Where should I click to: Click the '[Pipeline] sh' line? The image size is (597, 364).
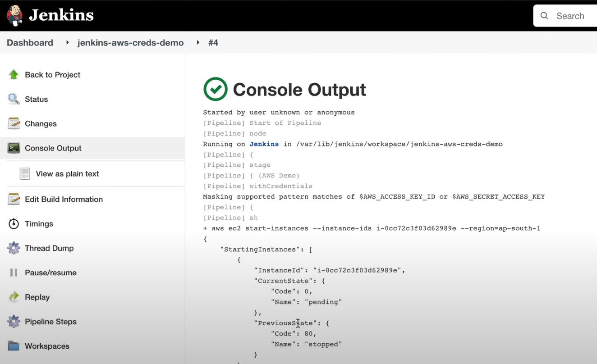click(x=230, y=218)
